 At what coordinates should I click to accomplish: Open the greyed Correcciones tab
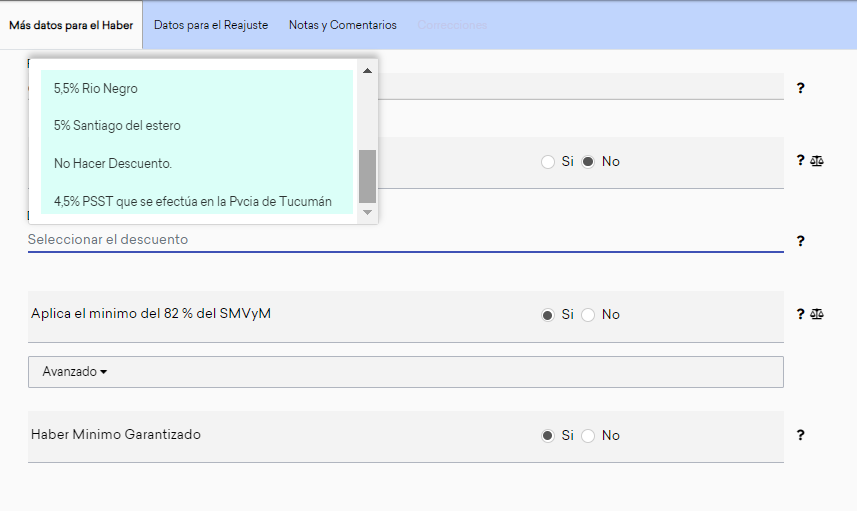coord(452,25)
